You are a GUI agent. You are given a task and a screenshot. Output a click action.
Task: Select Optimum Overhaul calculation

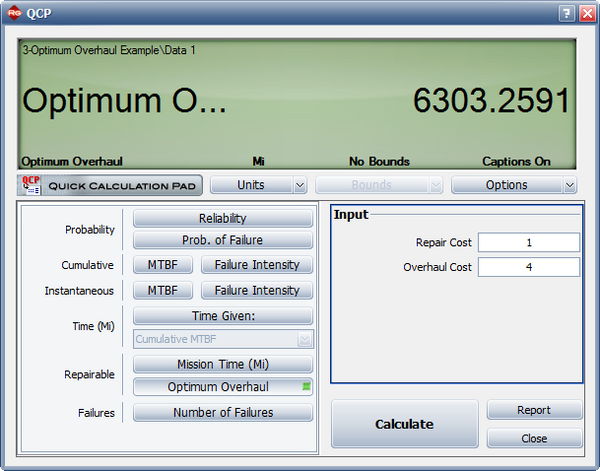click(x=223, y=387)
